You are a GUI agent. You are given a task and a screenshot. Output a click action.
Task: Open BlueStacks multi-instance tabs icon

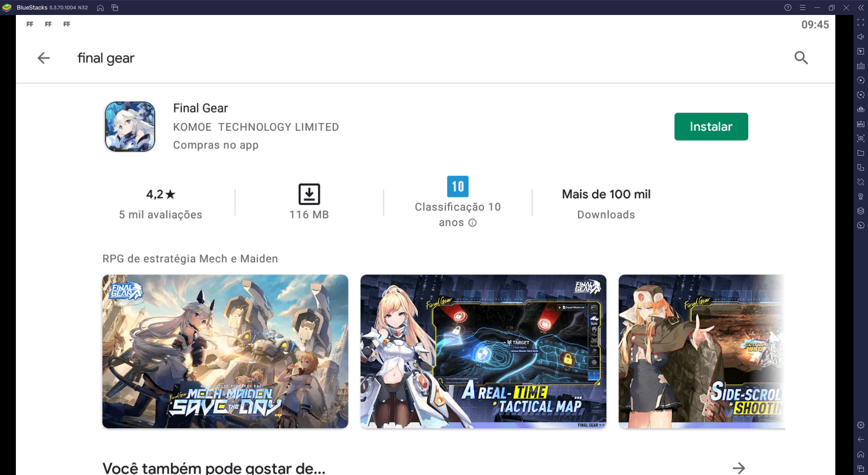click(115, 8)
